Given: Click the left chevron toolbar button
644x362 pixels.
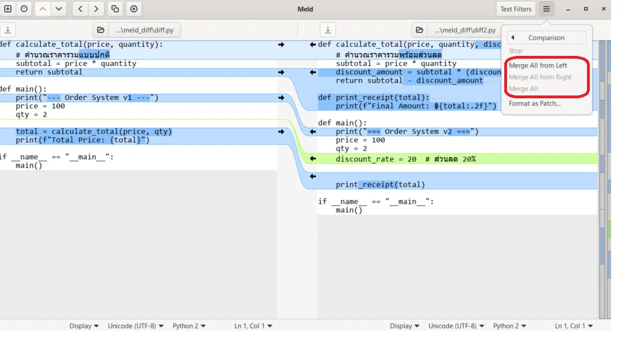Looking at the screenshot, I should [x=80, y=8].
